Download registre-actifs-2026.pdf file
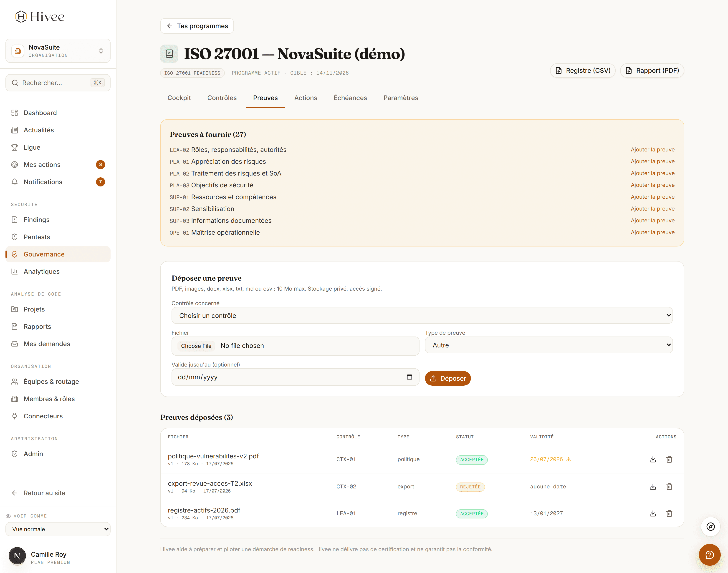Image resolution: width=728 pixels, height=573 pixels. click(653, 513)
